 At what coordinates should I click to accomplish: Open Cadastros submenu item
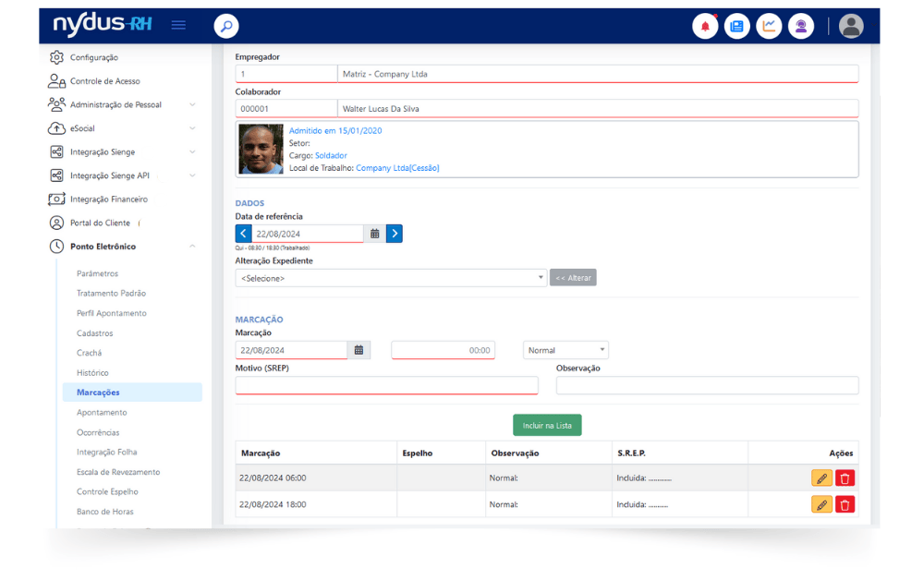pyautogui.click(x=95, y=332)
